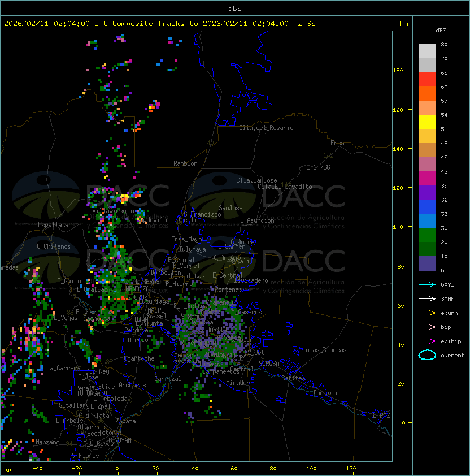Click the 'E_1-736' map label
Image resolution: width=470 pixels, height=476 pixels.
(318, 167)
